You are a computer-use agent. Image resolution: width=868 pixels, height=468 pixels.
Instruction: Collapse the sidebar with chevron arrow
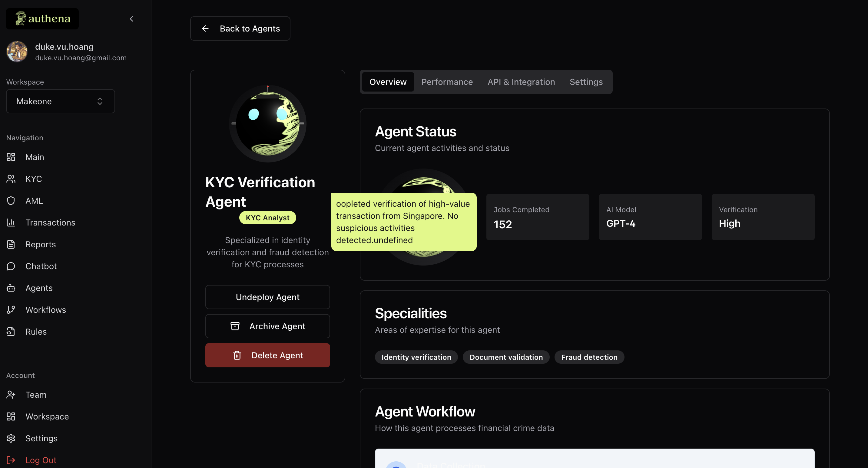click(131, 19)
